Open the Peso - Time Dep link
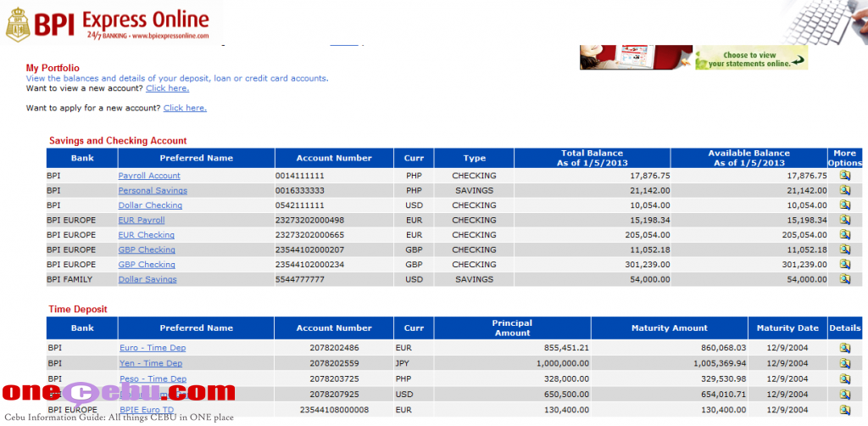Image resolution: width=868 pixels, height=426 pixels. pos(153,379)
